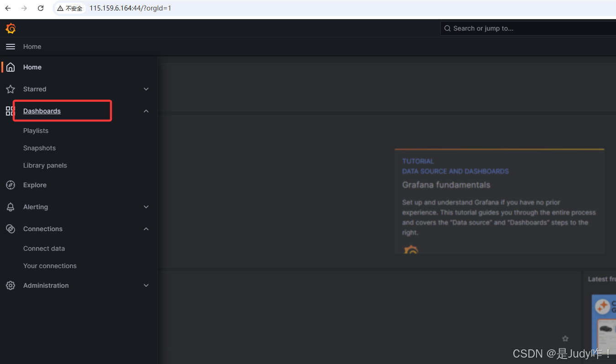Open Connect data under Connections
616x364 pixels.
pos(44,248)
